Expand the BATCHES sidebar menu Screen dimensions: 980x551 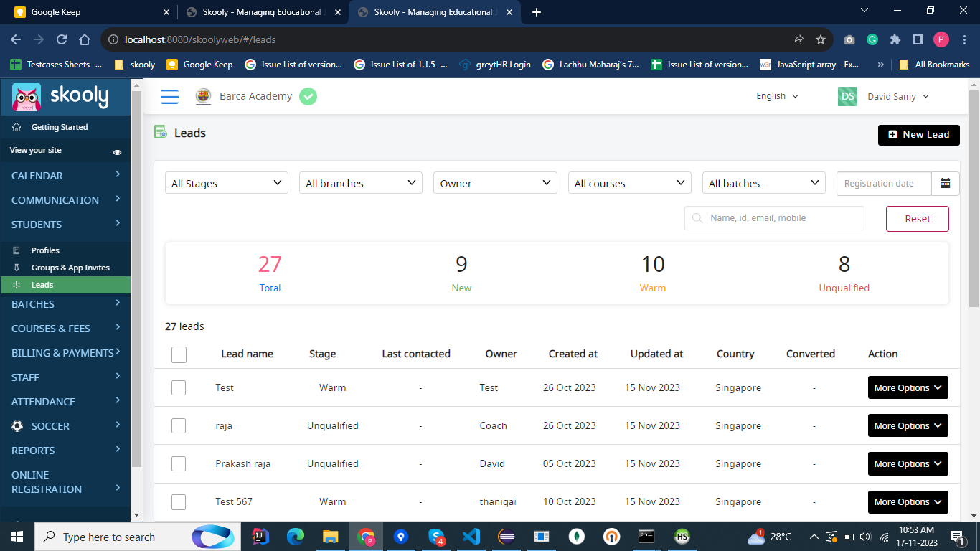tap(65, 304)
